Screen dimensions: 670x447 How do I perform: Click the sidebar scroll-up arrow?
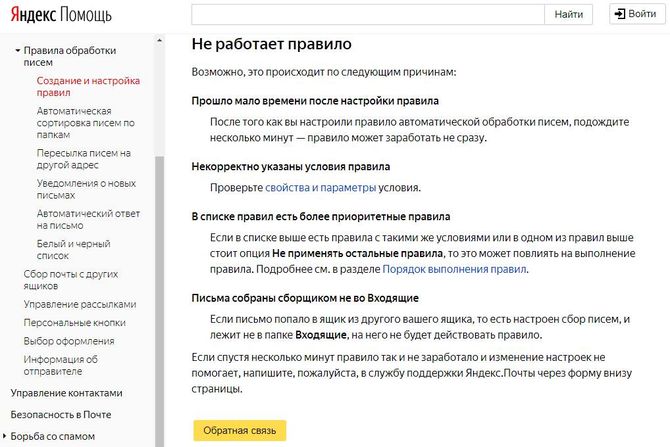(x=159, y=41)
